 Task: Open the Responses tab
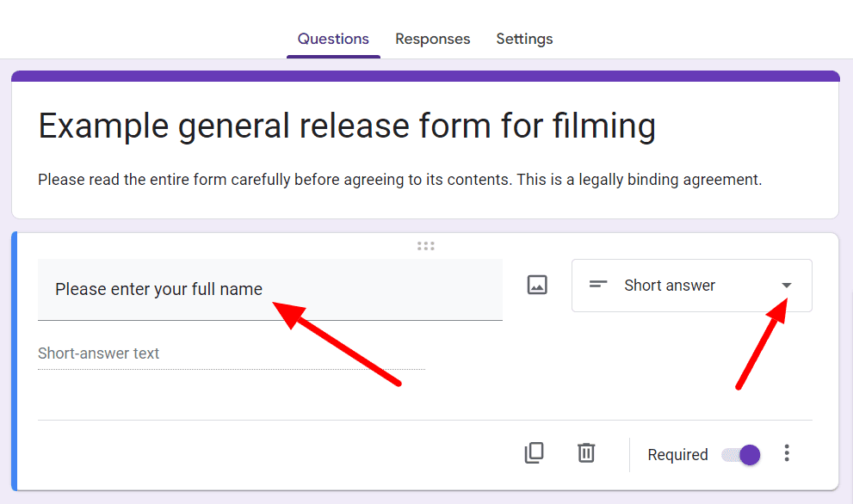pyautogui.click(x=432, y=40)
